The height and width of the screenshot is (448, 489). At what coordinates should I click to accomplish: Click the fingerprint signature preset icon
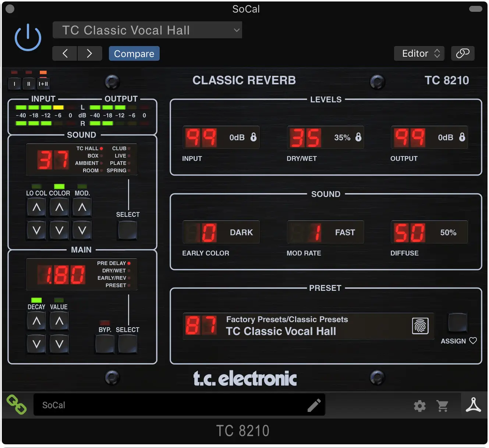click(420, 326)
